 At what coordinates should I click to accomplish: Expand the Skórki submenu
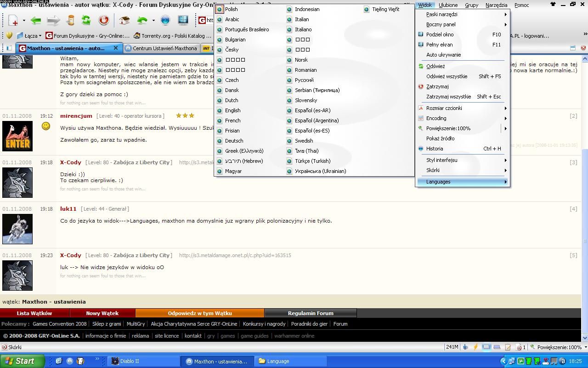(x=463, y=170)
